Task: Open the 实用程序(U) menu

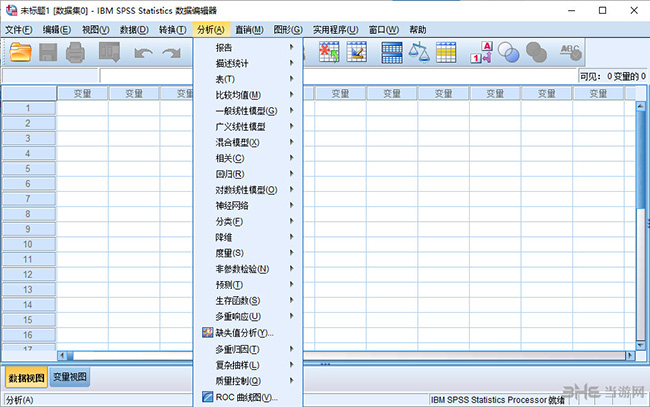Action: click(335, 30)
